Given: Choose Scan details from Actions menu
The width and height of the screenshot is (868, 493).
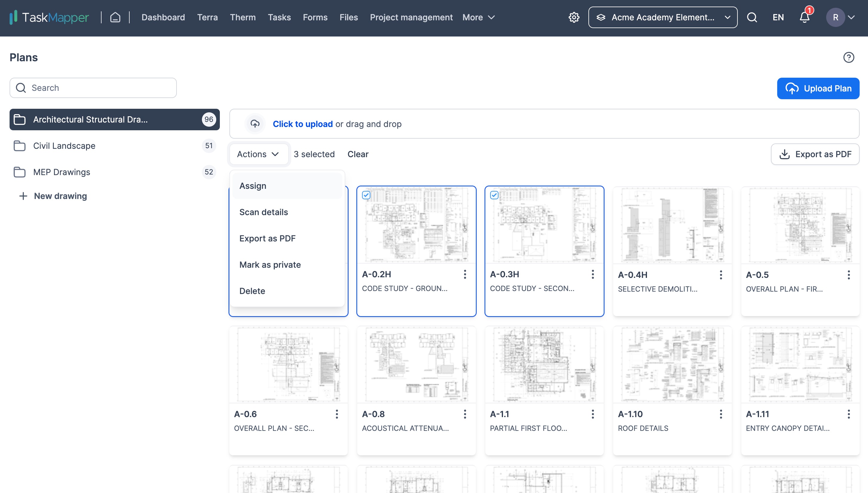Looking at the screenshot, I should (287, 212).
